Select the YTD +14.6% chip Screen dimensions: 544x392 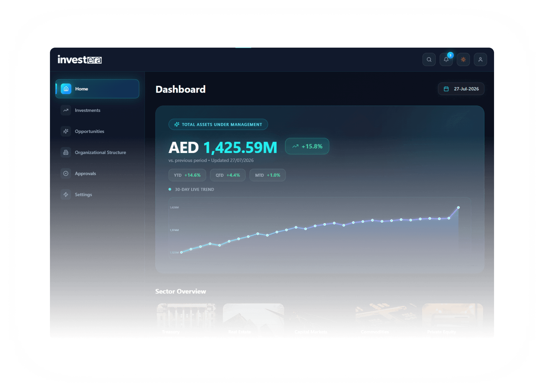click(187, 175)
